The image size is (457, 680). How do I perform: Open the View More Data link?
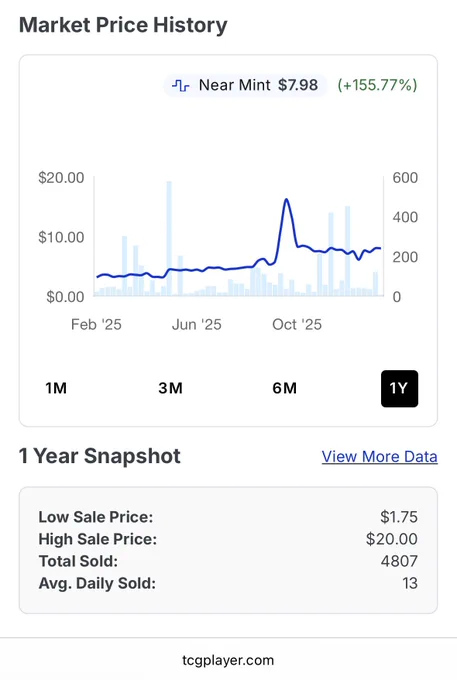pos(379,457)
